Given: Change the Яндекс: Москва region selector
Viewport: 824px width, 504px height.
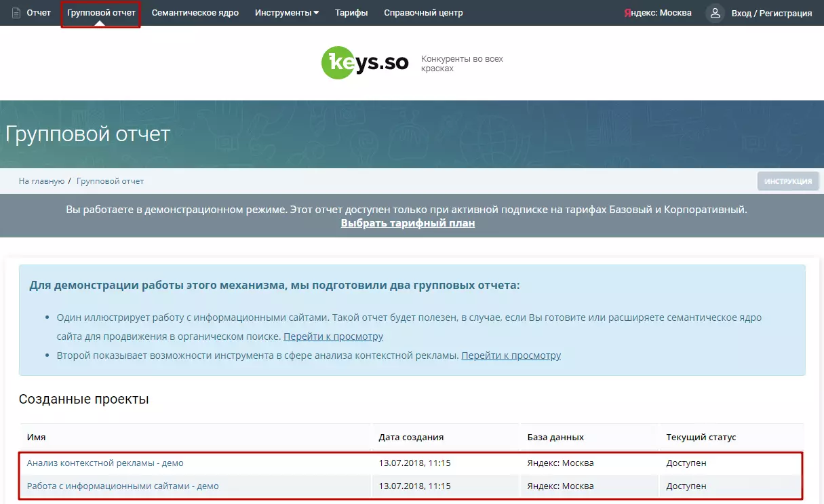Looking at the screenshot, I should coord(658,13).
